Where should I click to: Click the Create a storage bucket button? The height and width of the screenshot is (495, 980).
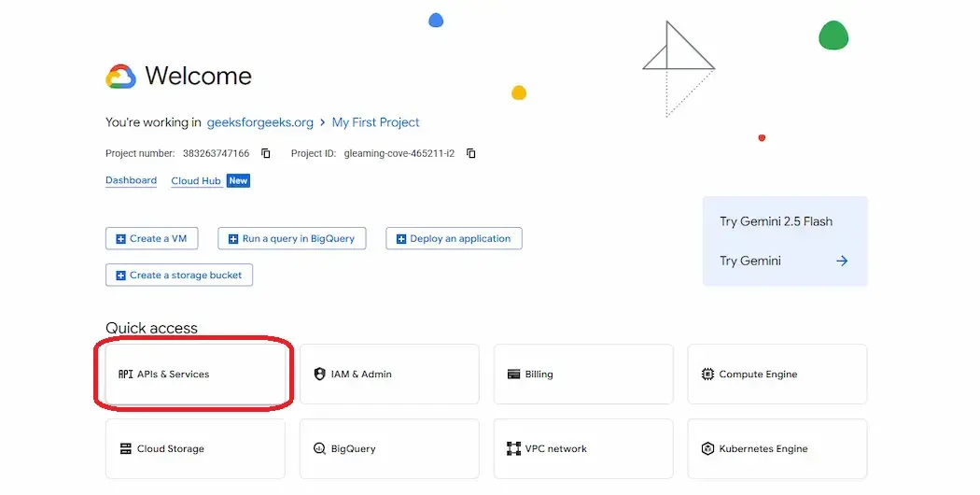[x=179, y=276]
